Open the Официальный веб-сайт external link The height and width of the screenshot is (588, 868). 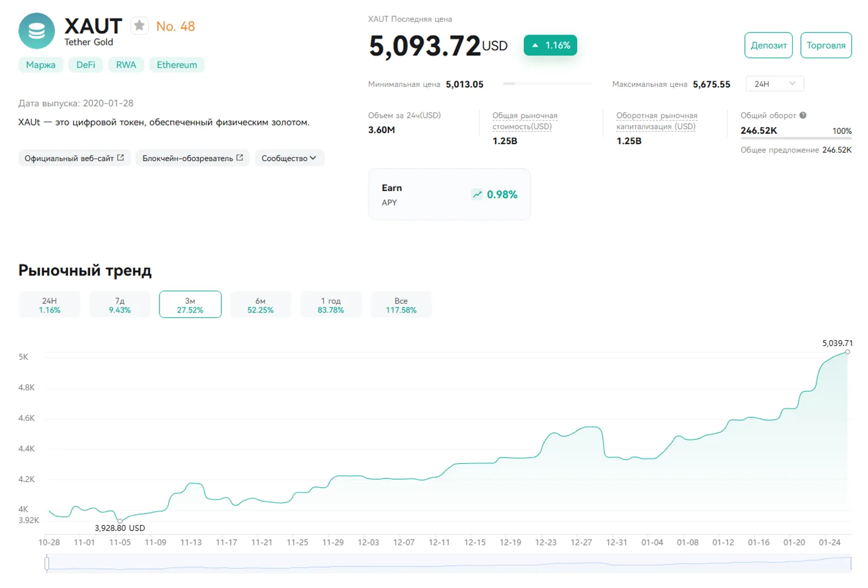click(74, 158)
